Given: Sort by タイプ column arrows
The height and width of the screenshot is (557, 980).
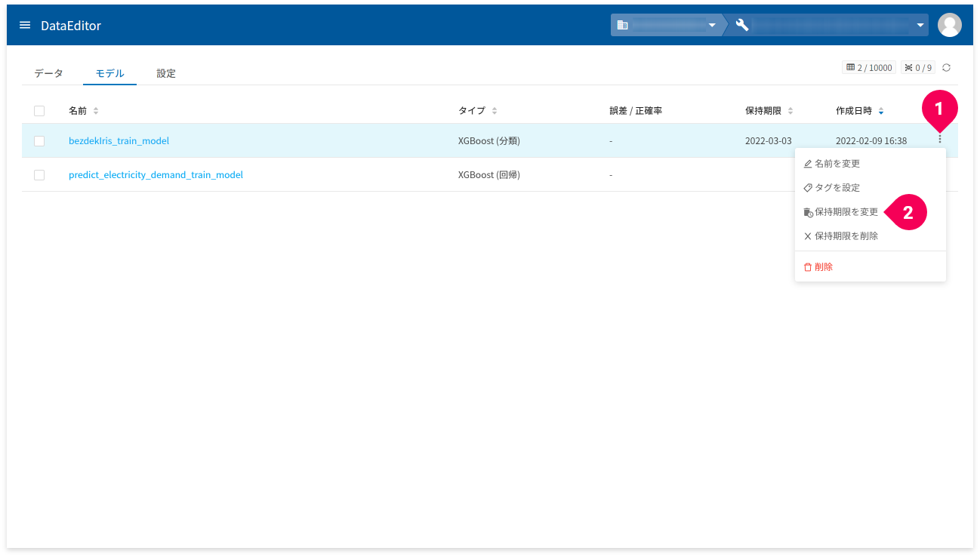Looking at the screenshot, I should (495, 111).
